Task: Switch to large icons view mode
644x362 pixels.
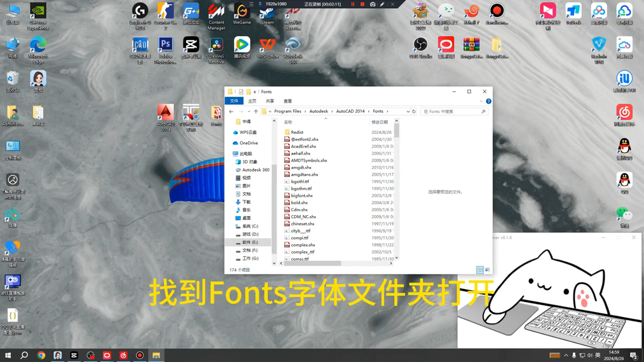Action: [x=487, y=270]
